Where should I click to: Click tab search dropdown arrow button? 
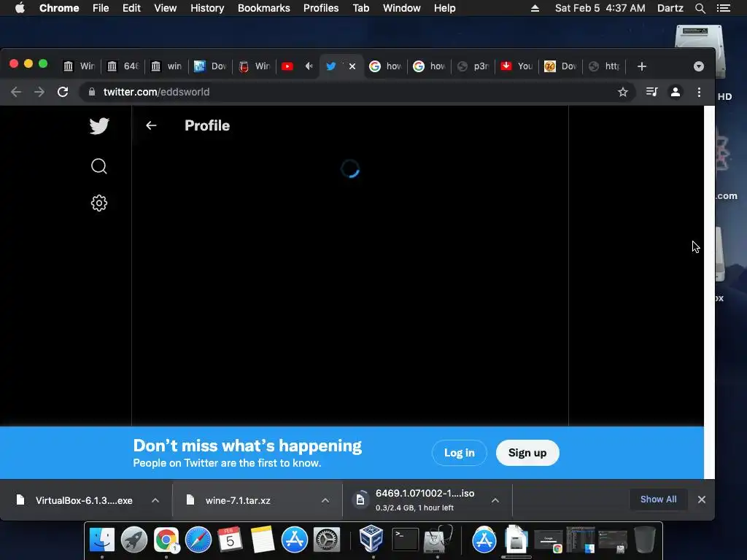(699, 66)
